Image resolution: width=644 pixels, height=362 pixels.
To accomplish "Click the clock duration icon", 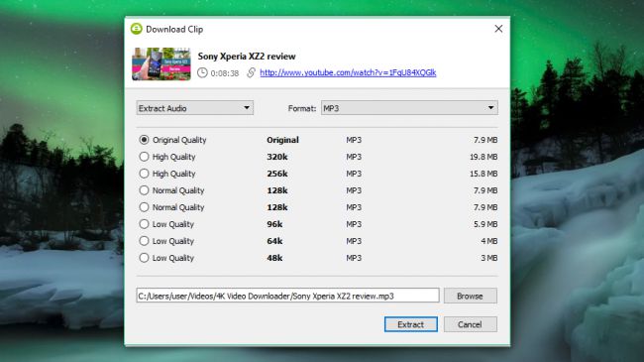I will [x=202, y=72].
